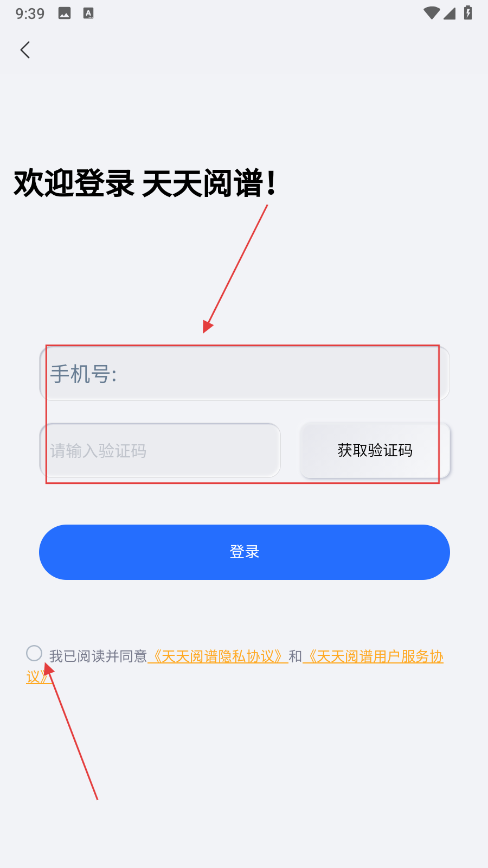Focus the 请输入验证码 code field
Image resolution: width=488 pixels, height=868 pixels.
[160, 450]
